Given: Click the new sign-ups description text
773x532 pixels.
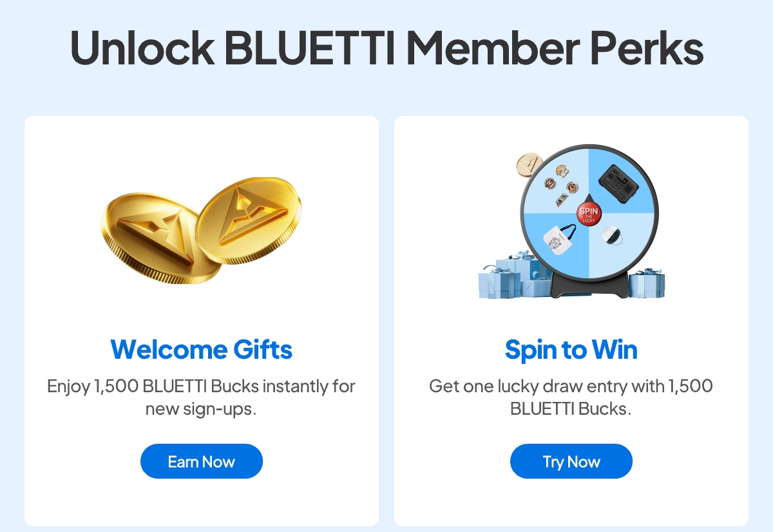Looking at the screenshot, I should 202,397.
